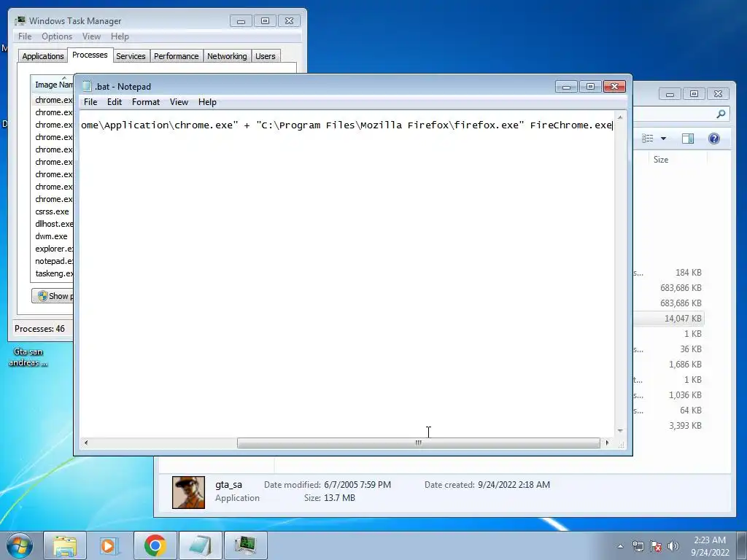Open the view options dropdown arrow in Explorer
This screenshot has width=747, height=560.
coord(663,139)
